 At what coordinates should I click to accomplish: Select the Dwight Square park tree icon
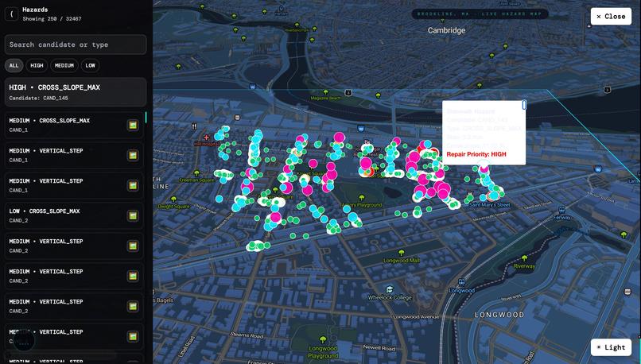pos(173,199)
